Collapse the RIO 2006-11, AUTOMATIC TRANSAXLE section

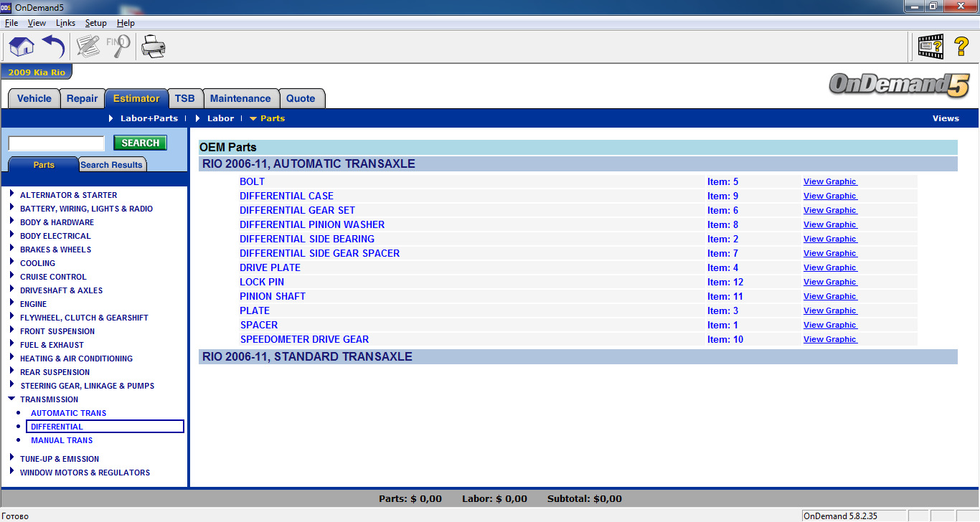578,163
